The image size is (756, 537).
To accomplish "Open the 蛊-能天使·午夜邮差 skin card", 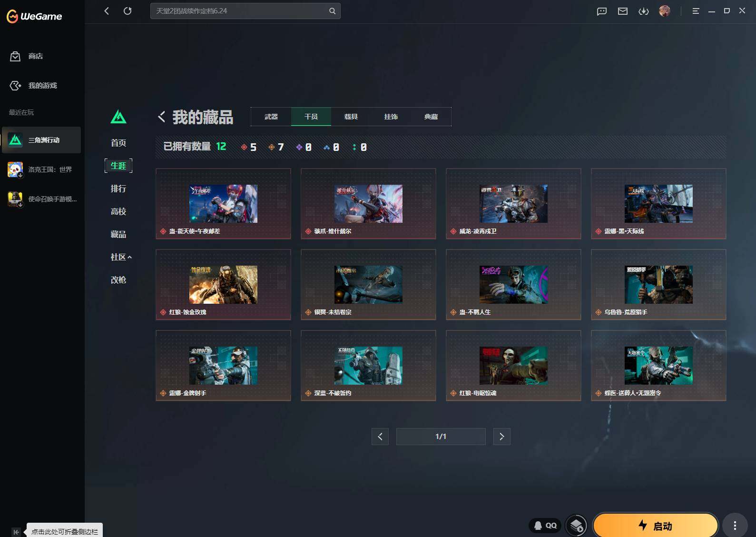I will click(x=223, y=204).
